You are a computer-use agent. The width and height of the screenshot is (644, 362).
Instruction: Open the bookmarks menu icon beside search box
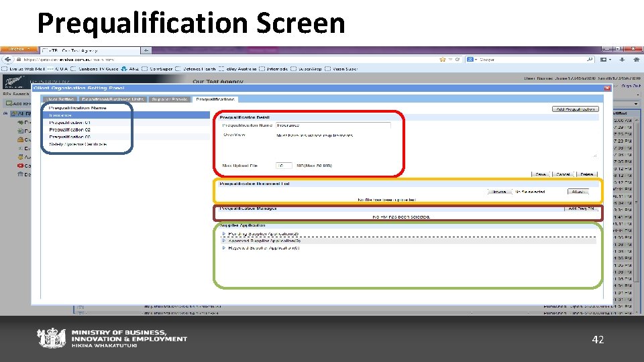click(x=603, y=60)
